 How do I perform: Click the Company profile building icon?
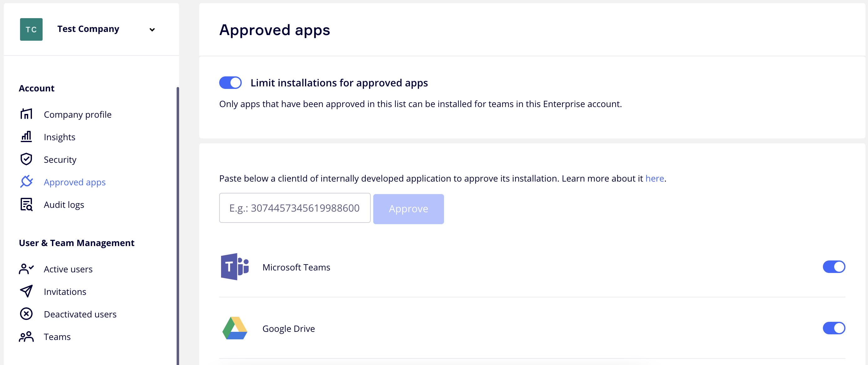[x=26, y=114]
